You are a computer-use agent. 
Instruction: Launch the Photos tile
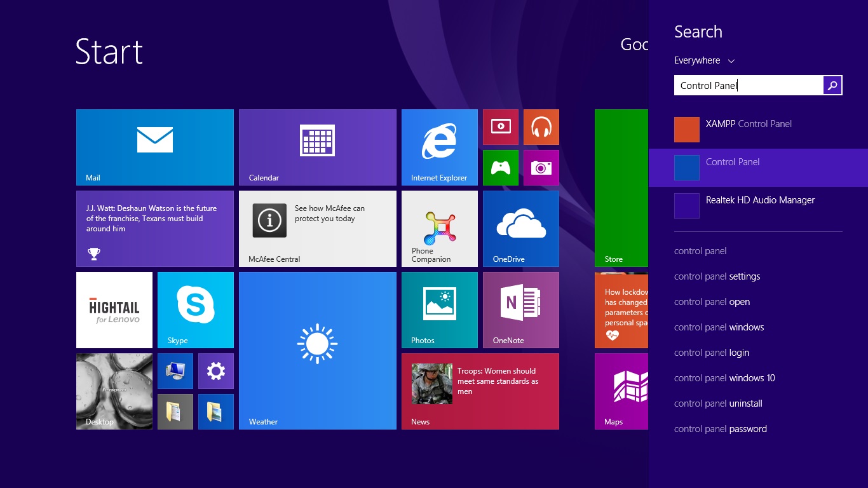click(x=440, y=310)
